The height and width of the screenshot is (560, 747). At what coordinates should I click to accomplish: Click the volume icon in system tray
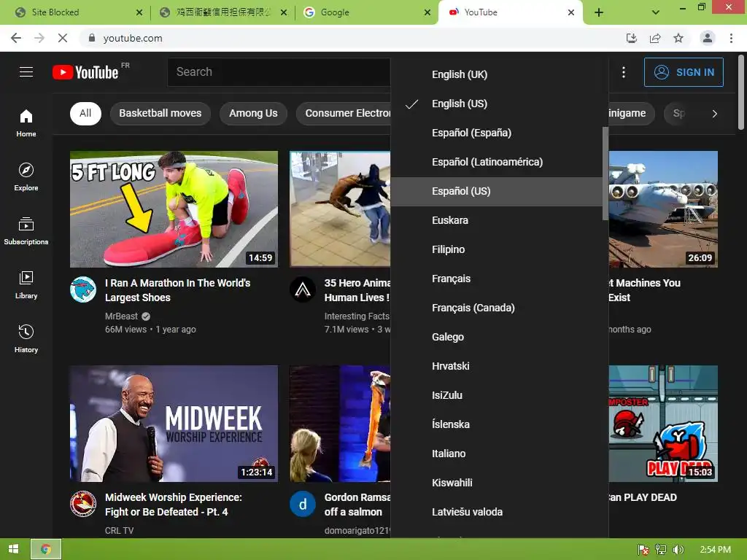click(678, 550)
